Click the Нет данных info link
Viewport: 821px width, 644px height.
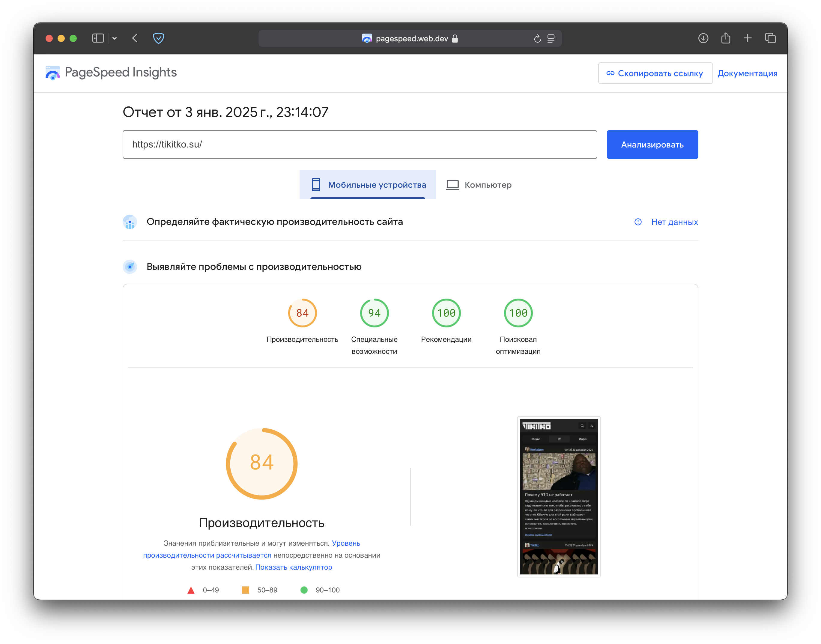(674, 222)
